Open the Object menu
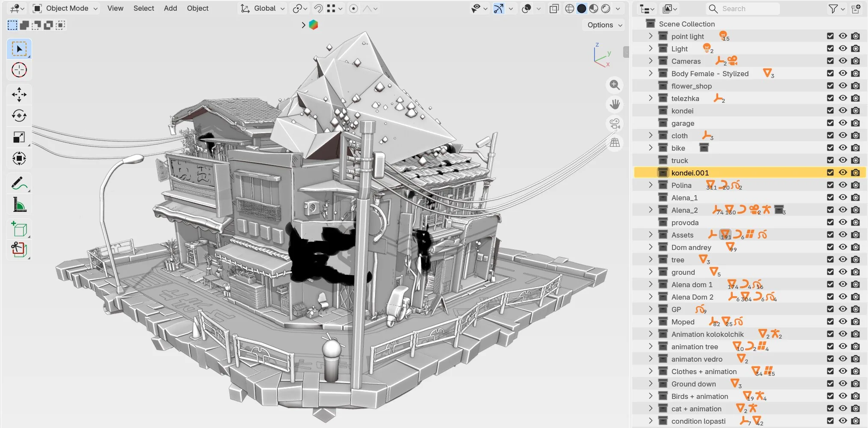 point(198,9)
